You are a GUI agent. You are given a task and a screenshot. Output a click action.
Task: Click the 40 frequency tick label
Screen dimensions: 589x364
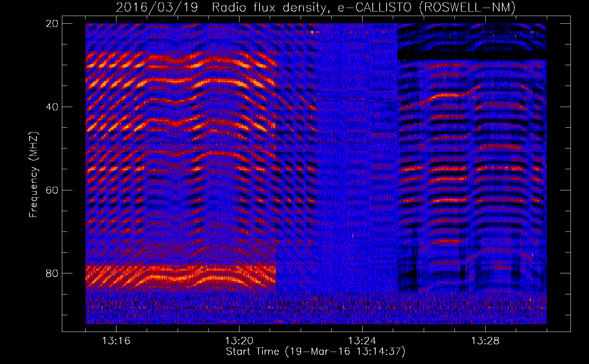[52, 107]
